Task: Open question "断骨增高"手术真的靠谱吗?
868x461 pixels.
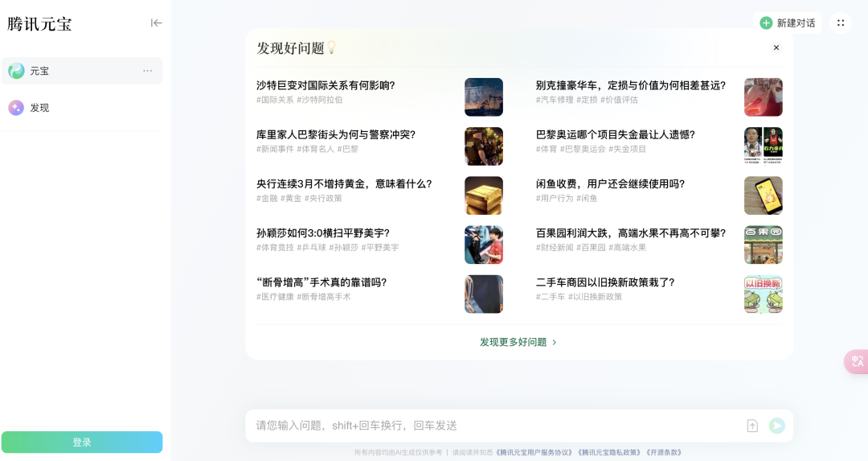Action: [321, 282]
